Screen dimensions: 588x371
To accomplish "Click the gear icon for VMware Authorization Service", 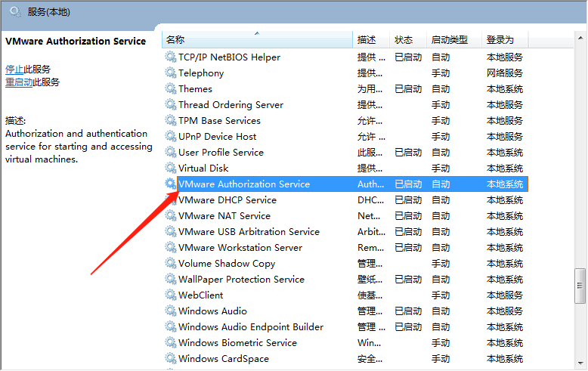I will pyautogui.click(x=171, y=184).
